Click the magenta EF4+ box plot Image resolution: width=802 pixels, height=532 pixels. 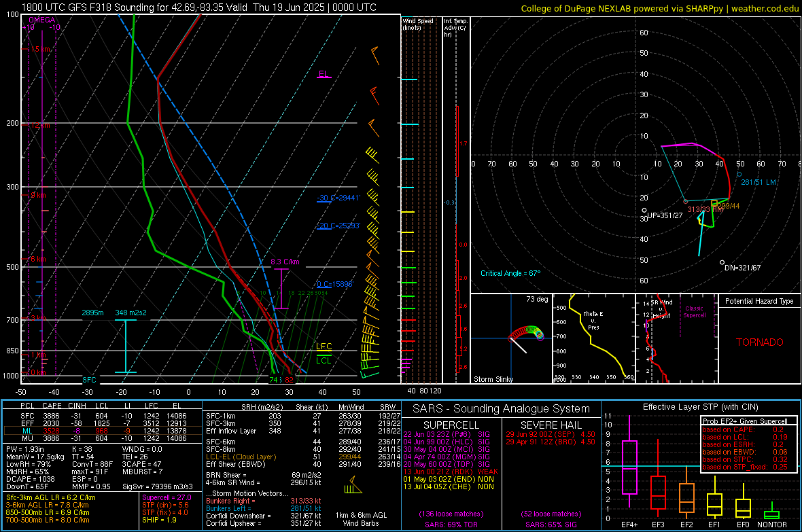click(x=629, y=461)
